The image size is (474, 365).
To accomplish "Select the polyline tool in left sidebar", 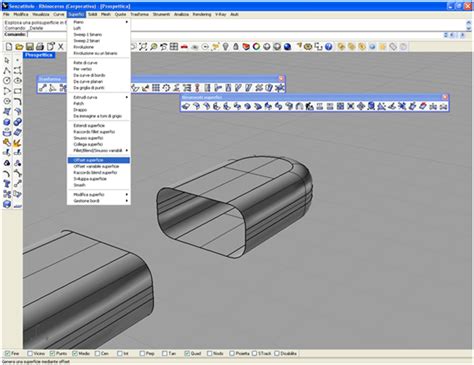I will 7,70.
